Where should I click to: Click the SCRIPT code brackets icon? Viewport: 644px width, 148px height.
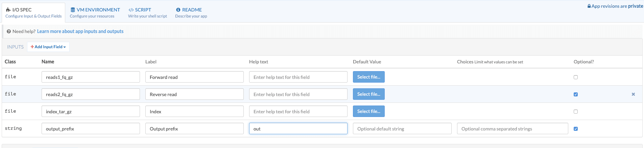point(131,10)
